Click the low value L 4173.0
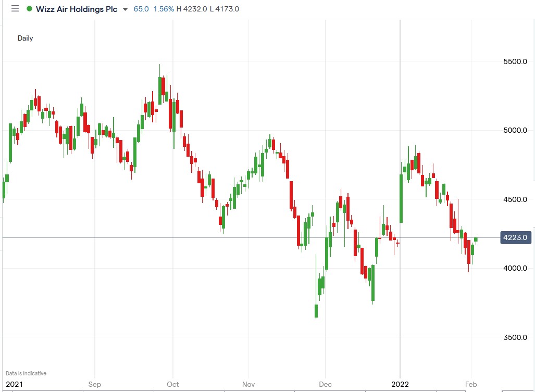 click(224, 9)
